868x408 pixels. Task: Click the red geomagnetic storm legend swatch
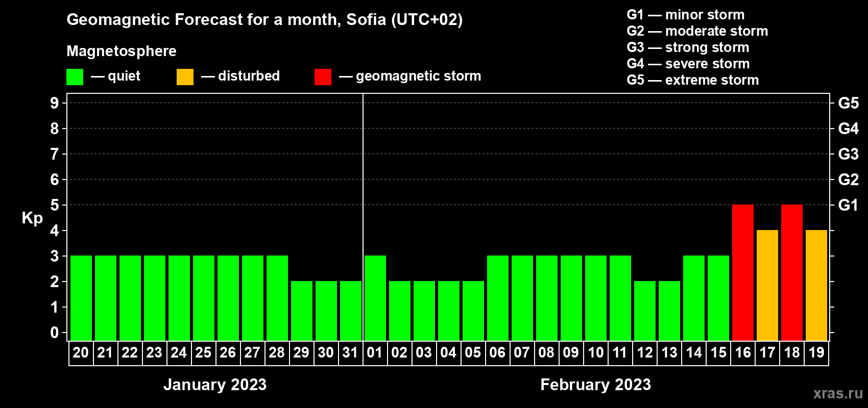click(323, 77)
